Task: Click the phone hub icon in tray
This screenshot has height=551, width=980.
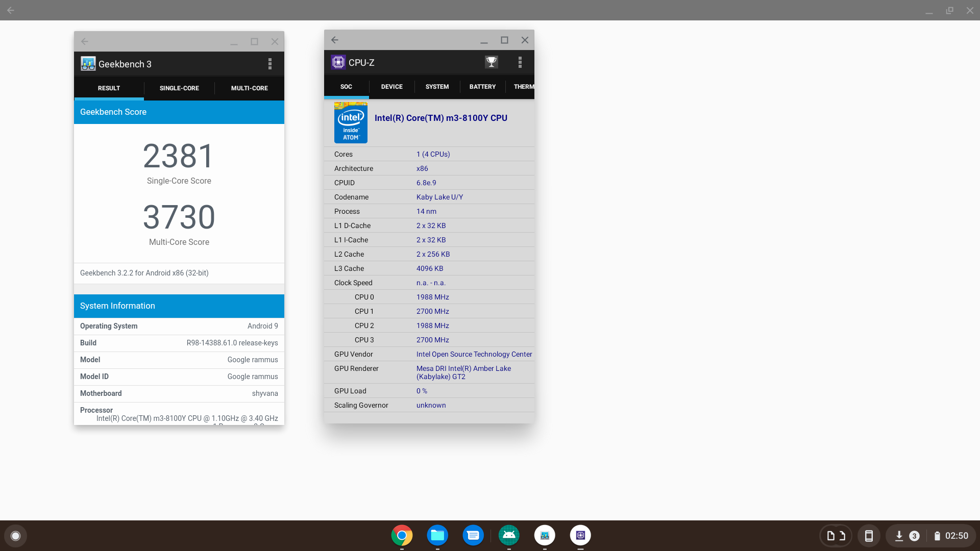Action: click(869, 536)
